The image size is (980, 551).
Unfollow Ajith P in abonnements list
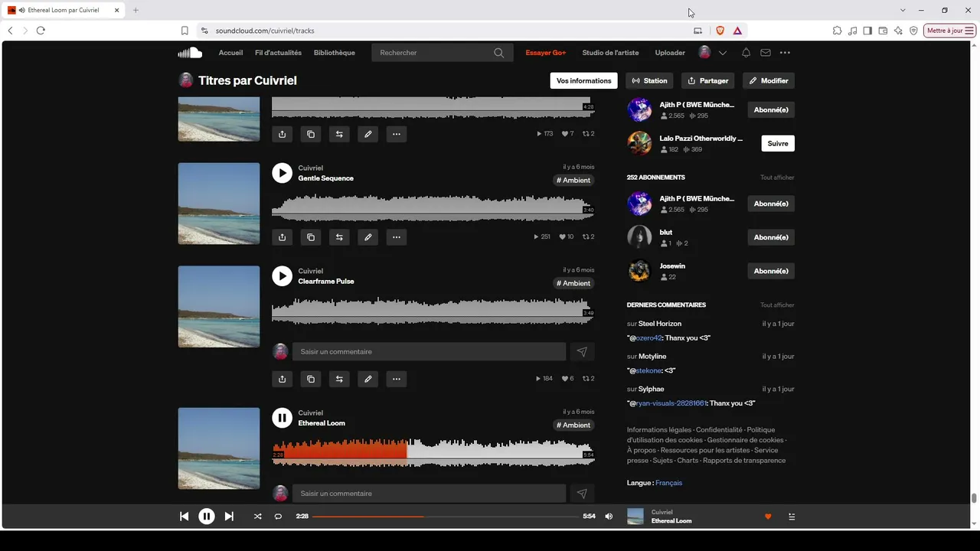[771, 204]
